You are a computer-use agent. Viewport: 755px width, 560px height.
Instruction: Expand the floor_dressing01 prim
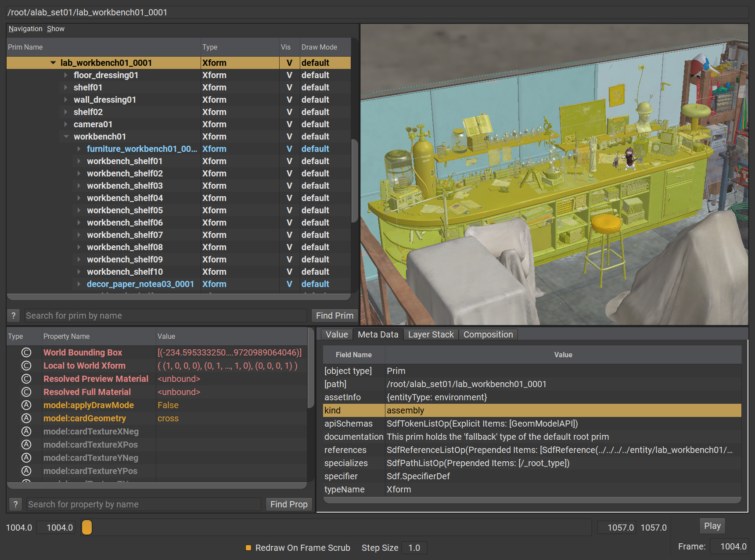pyautogui.click(x=66, y=75)
